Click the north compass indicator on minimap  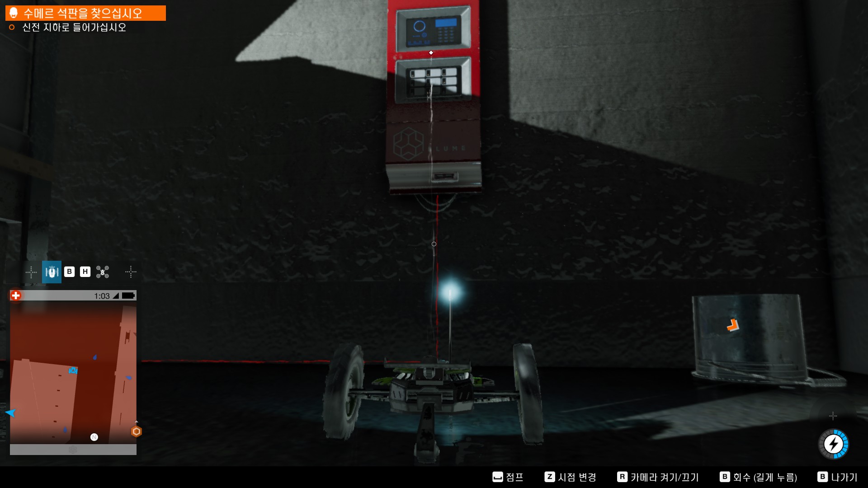click(x=94, y=437)
